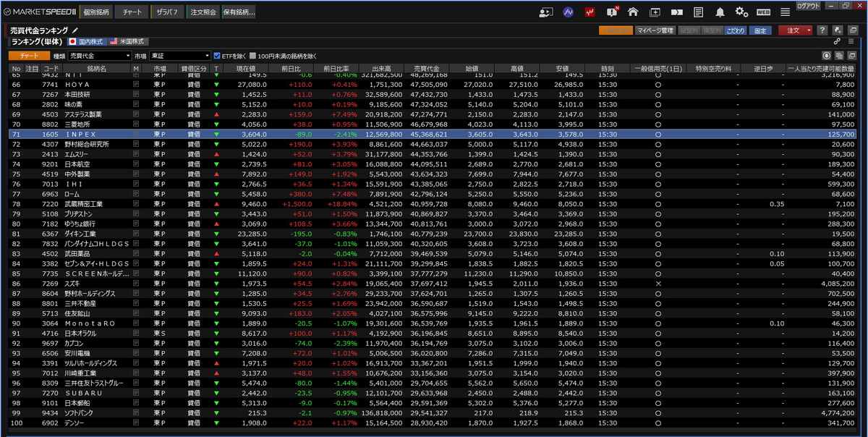Image resolution: width=868 pixels, height=437 pixels.
Task: Open the hamburger menu icon in top toolbar
Action: coord(785,12)
